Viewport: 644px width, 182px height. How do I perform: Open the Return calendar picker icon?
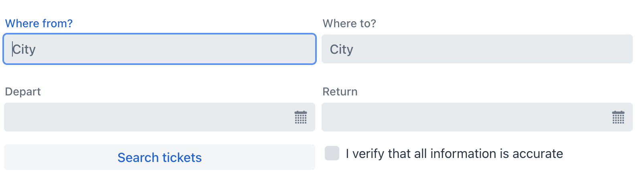point(618,117)
